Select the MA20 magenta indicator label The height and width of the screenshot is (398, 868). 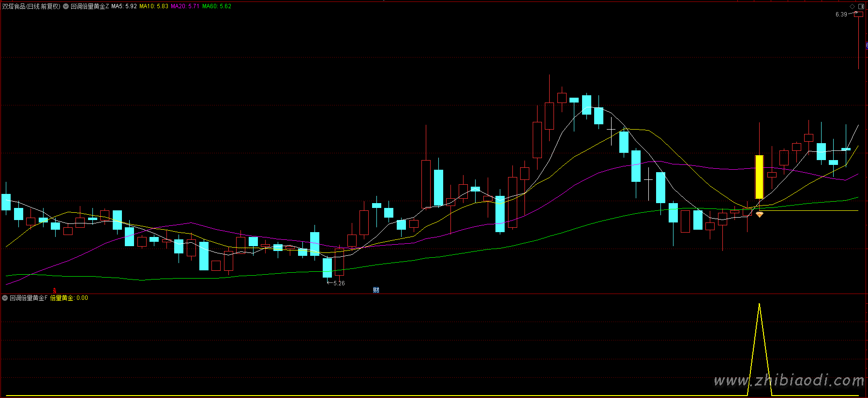click(x=185, y=6)
